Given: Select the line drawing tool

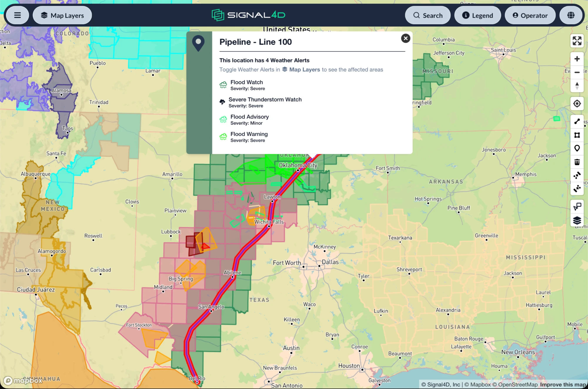Looking at the screenshot, I should (x=577, y=122).
